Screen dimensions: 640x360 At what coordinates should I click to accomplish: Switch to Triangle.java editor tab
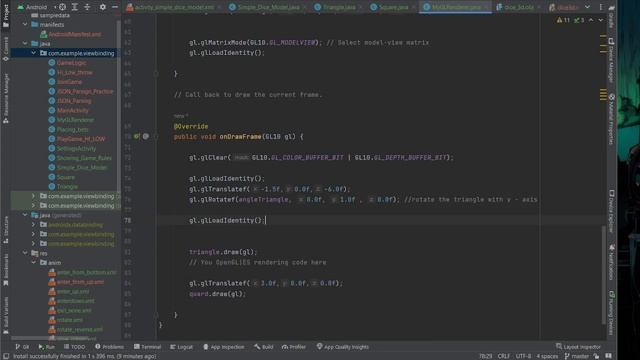pyautogui.click(x=338, y=7)
